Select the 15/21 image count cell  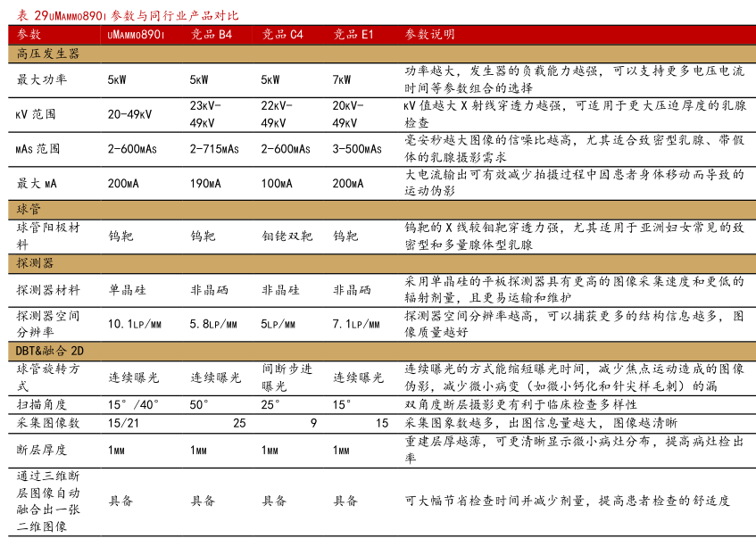click(123, 422)
